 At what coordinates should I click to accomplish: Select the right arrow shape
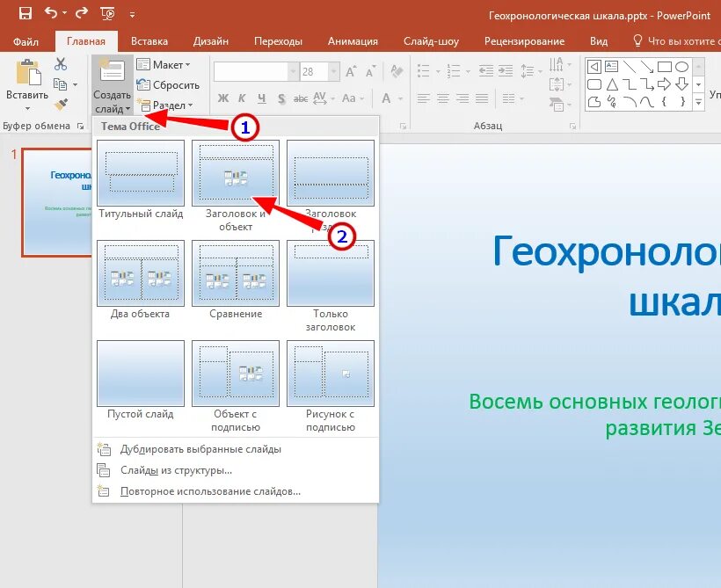pyautogui.click(x=665, y=84)
